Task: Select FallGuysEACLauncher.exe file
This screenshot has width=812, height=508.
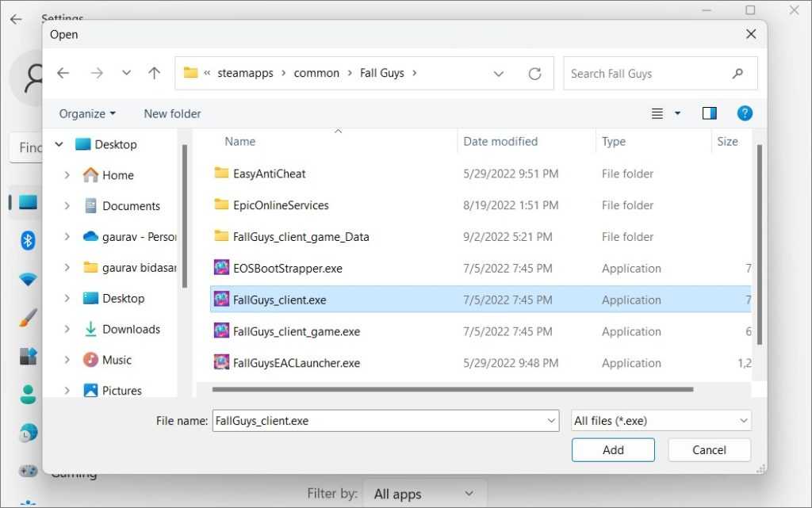Action: point(481,363)
